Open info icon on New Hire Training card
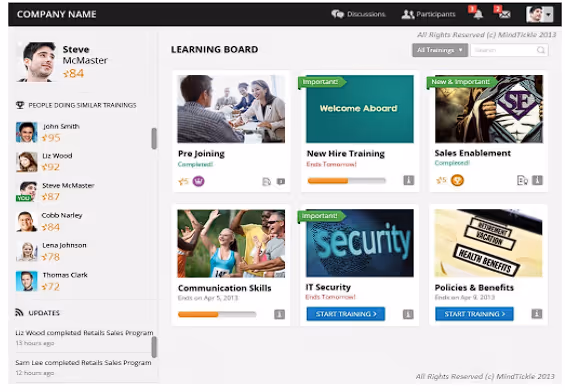565x392 pixels. [409, 180]
